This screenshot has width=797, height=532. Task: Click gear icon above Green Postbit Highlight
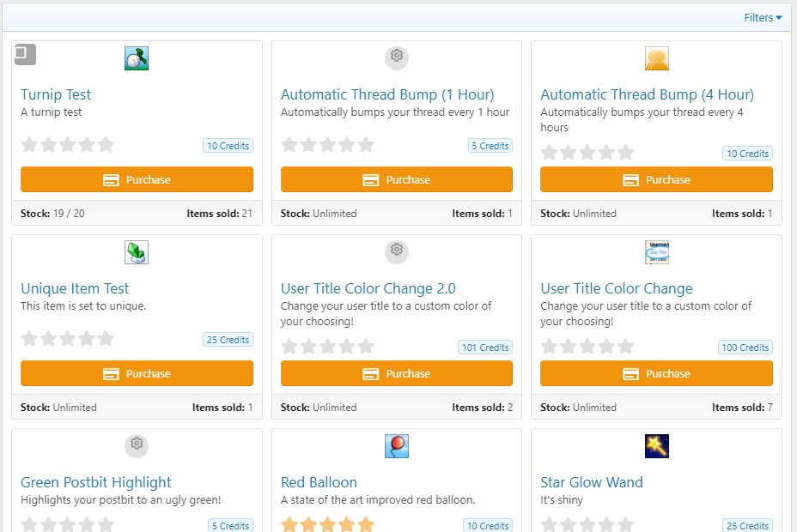click(x=137, y=445)
